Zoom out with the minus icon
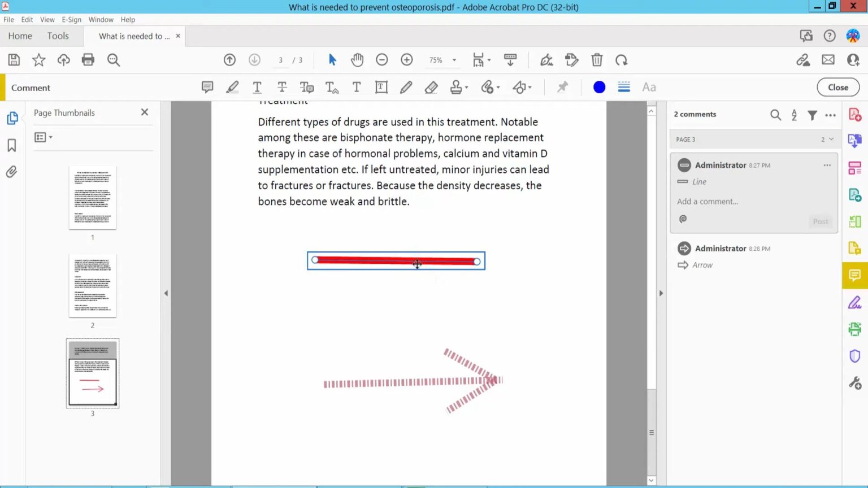Screen dimensions: 868x488 tap(381, 59)
